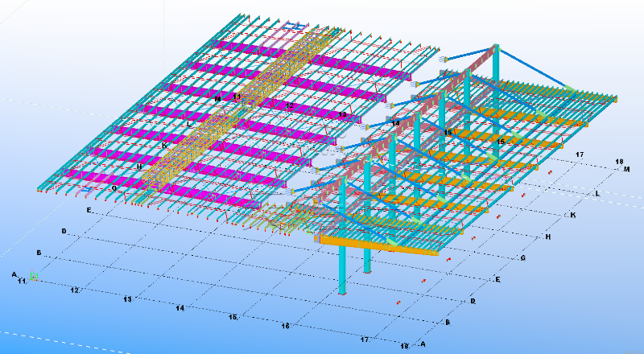Select grid label E on the left side

[x=89, y=210]
